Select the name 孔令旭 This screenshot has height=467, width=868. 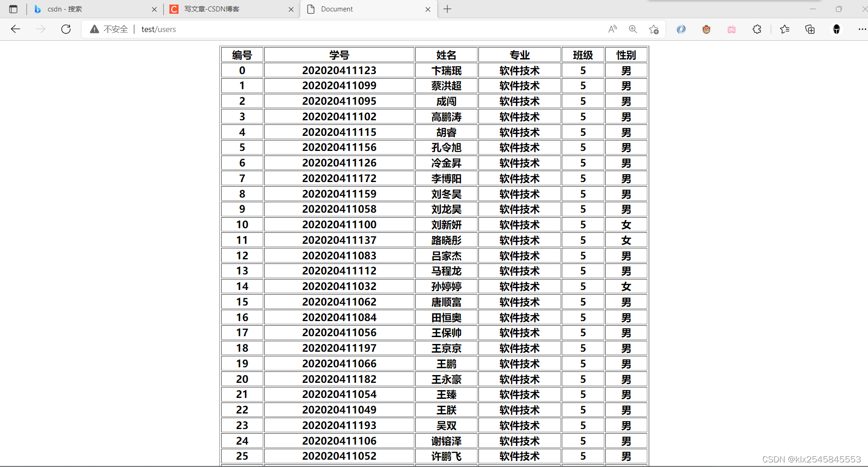pos(446,147)
